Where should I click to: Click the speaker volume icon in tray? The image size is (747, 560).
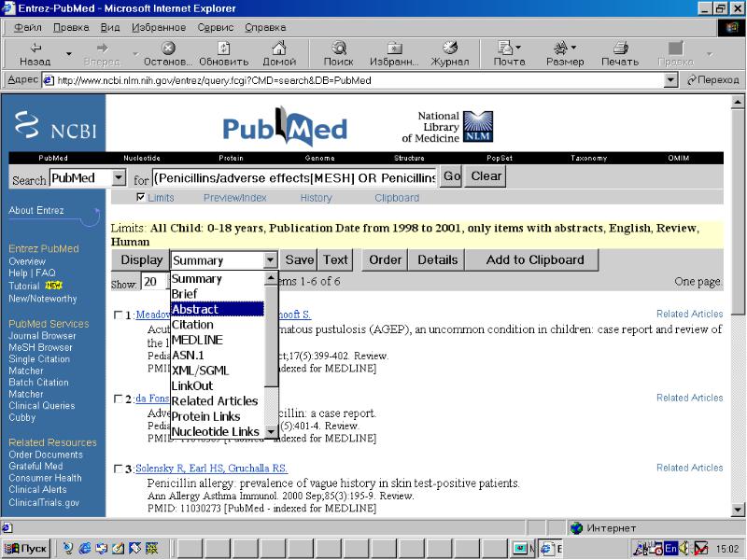pos(684,549)
